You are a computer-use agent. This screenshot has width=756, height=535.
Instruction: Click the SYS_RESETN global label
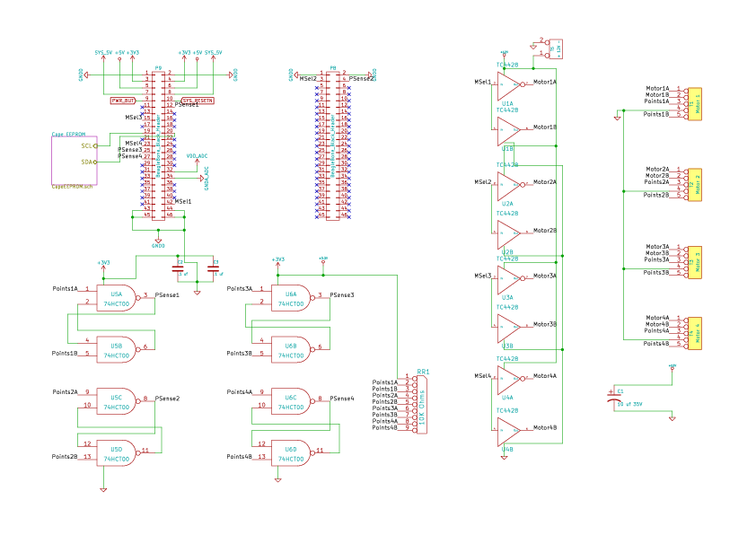(x=198, y=101)
